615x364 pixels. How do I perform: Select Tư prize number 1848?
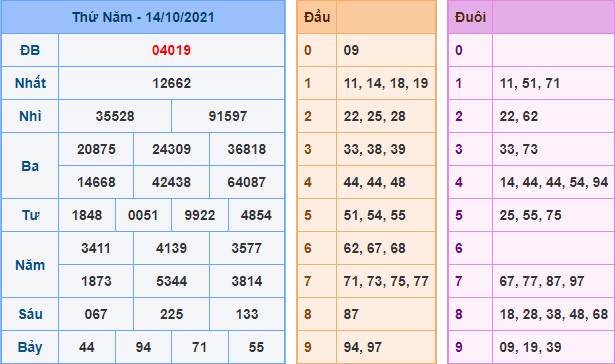[x=87, y=215]
